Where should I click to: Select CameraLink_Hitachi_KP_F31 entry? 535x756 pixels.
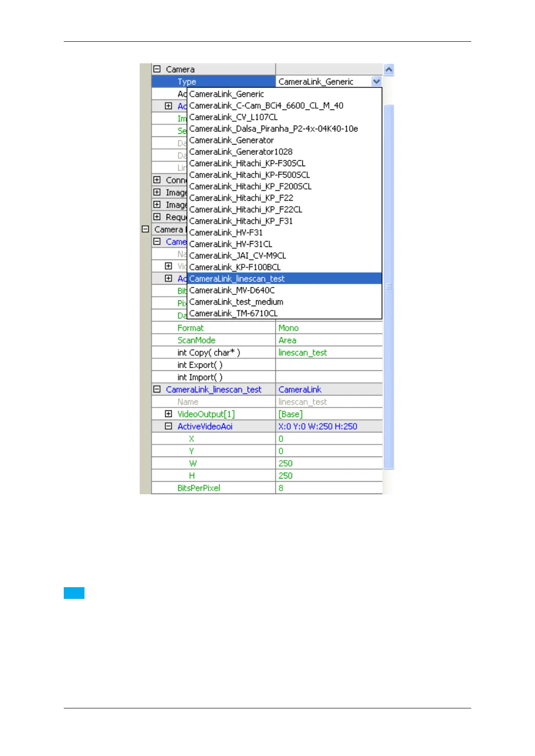click(x=284, y=221)
